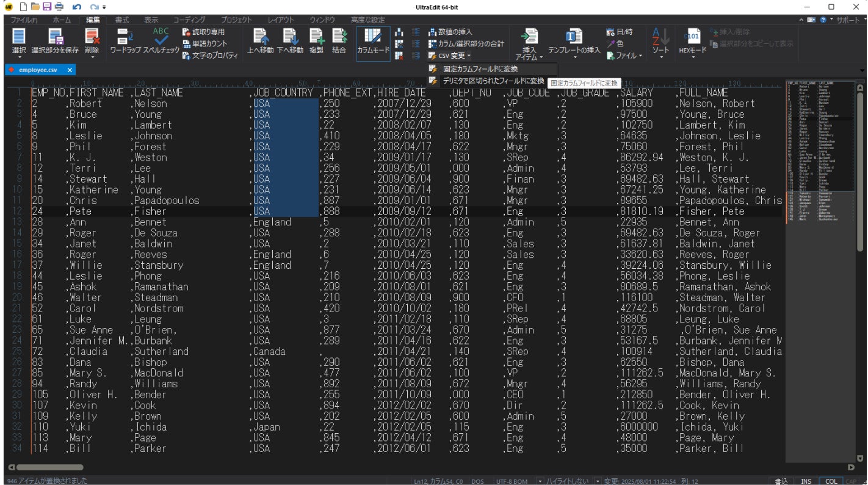868x485 pixels.
Task: Expand the Delete (削除) dropdown
Action: pyautogui.click(x=92, y=57)
